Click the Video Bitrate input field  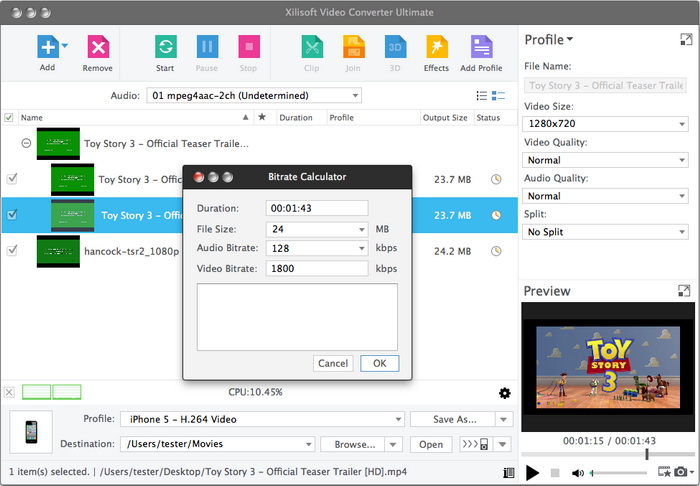317,268
